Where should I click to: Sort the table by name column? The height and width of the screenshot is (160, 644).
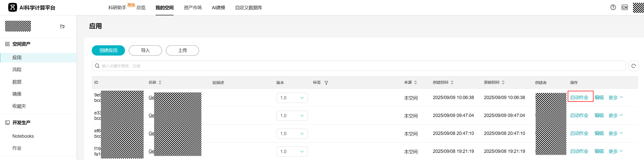(x=160, y=82)
